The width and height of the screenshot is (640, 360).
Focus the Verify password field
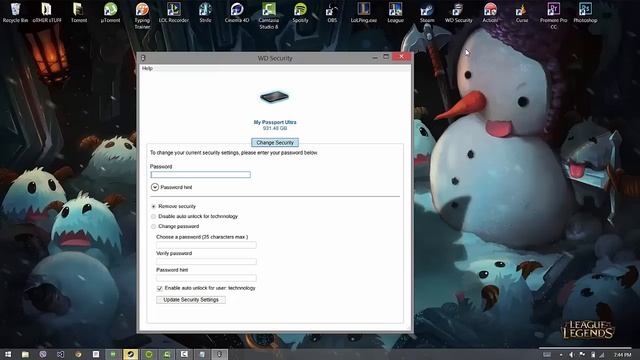tap(206, 261)
